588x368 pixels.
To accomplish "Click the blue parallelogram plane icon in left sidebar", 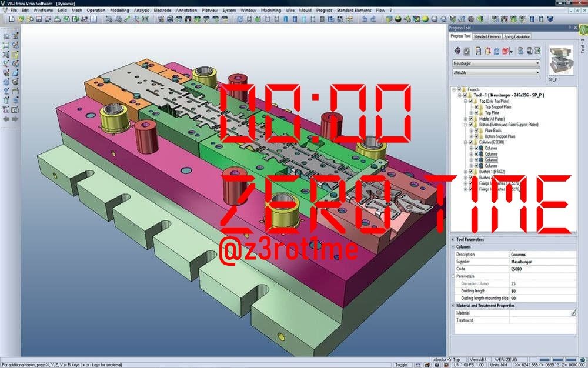I will pos(15,73).
